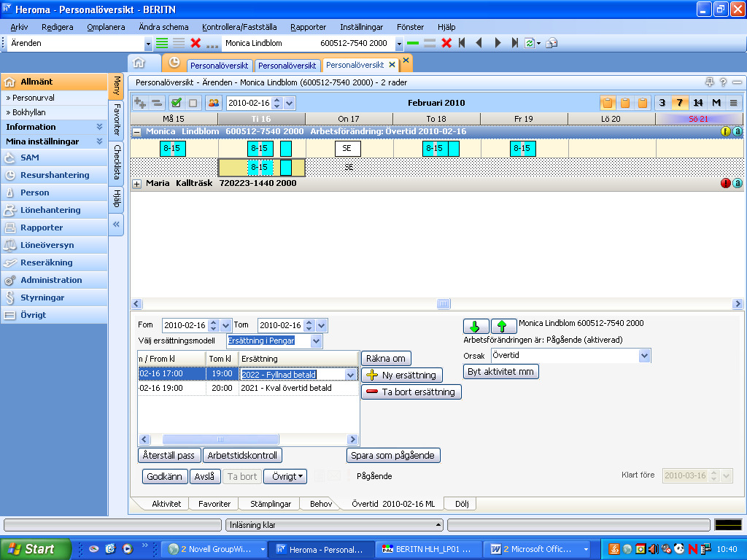Viewport: 747px width, 560px height.
Task: Collapse the side menu with double chevron
Action: pos(116,225)
